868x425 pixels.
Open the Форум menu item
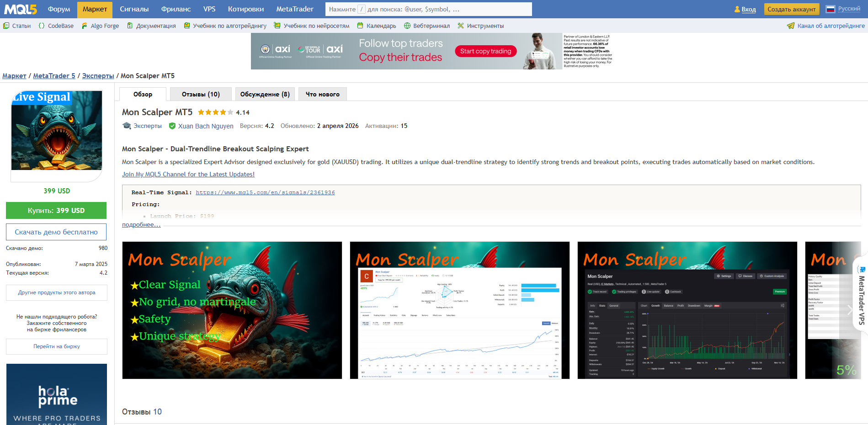(59, 9)
